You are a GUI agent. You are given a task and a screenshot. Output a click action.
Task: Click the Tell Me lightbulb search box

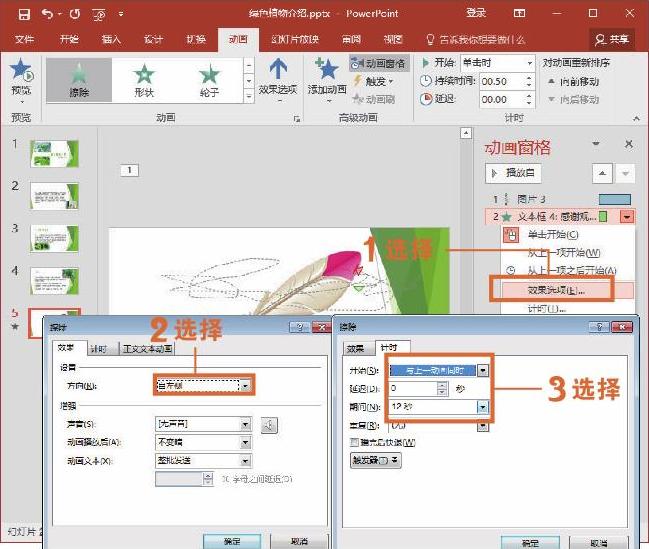click(x=476, y=40)
